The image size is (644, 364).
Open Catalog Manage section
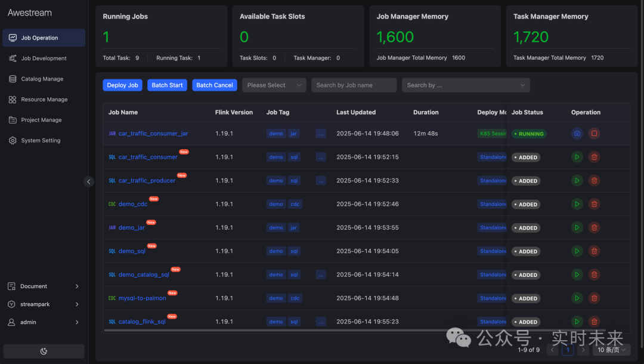pos(44,79)
